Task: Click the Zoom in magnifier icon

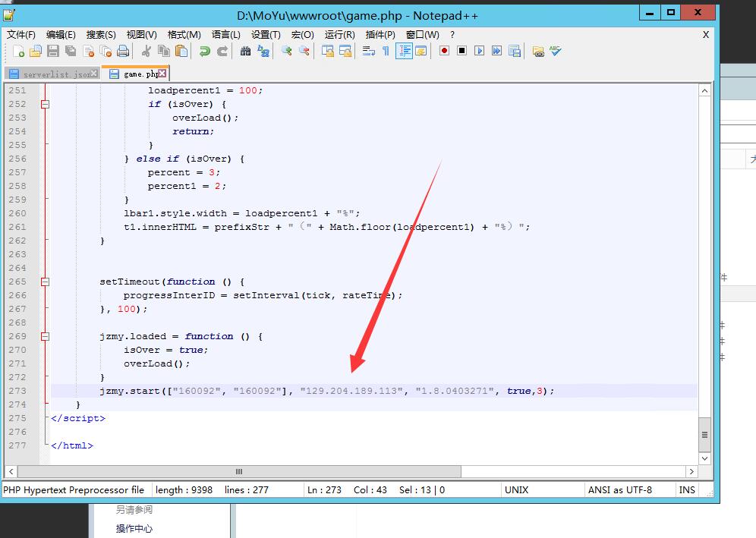Action: pyautogui.click(x=286, y=51)
